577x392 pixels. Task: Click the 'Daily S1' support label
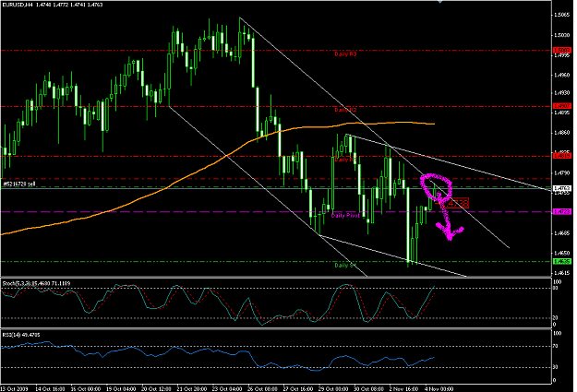[345, 265]
